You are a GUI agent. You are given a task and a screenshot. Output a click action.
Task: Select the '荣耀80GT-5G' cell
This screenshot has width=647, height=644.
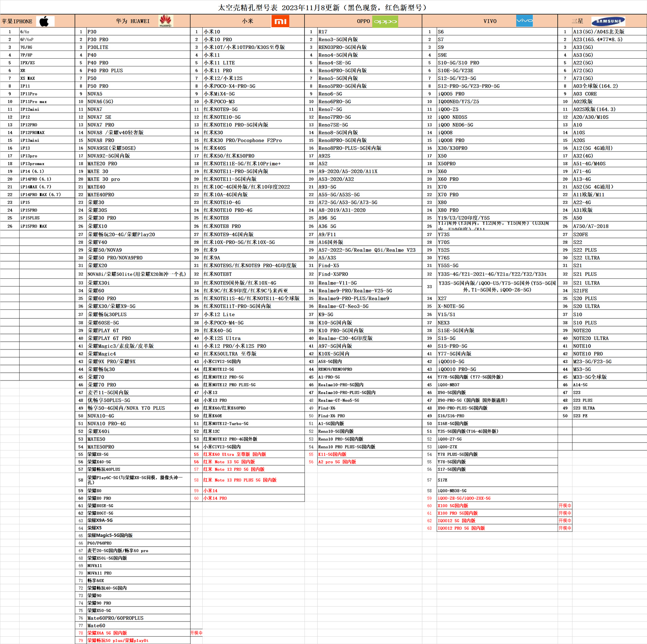pyautogui.click(x=138, y=513)
